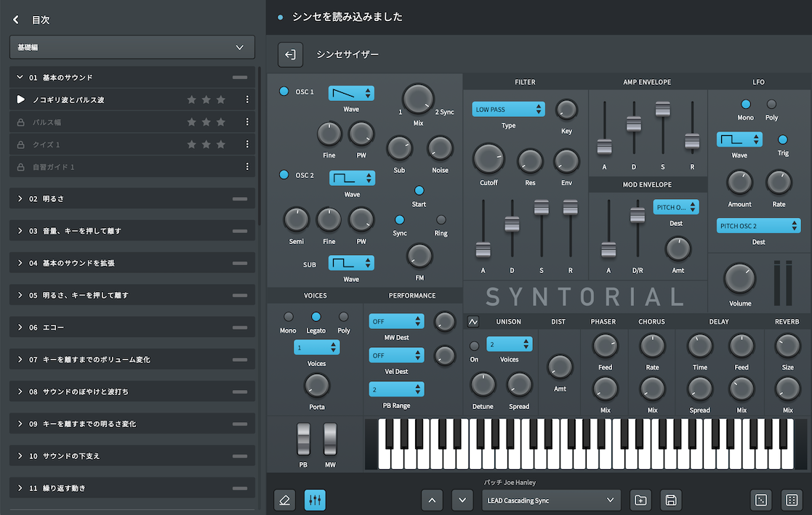Open Vel Dest dropdown

point(396,356)
